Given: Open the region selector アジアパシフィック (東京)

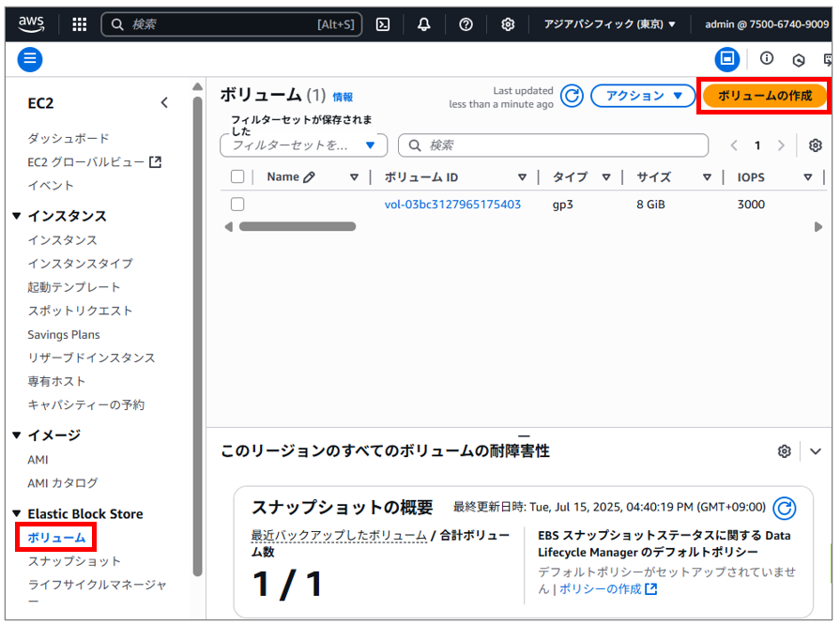Looking at the screenshot, I should [609, 24].
